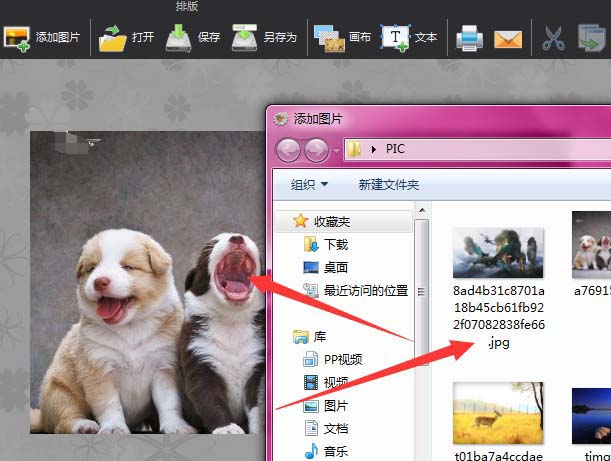
Task: Click the copy pages icon beside scissors
Action: pos(592,38)
